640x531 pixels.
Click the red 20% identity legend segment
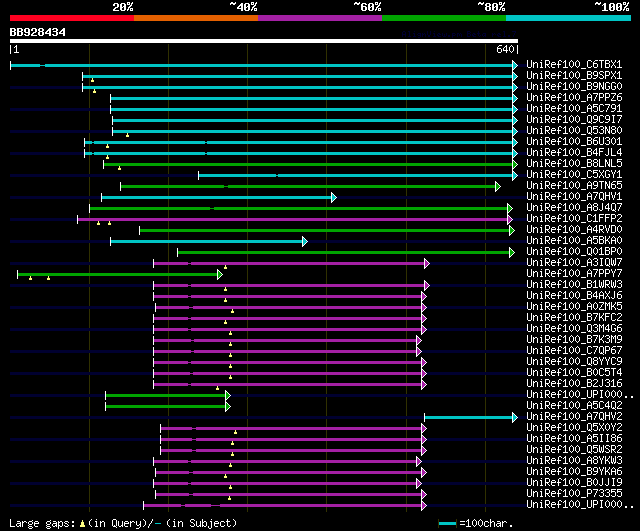click(x=72, y=18)
